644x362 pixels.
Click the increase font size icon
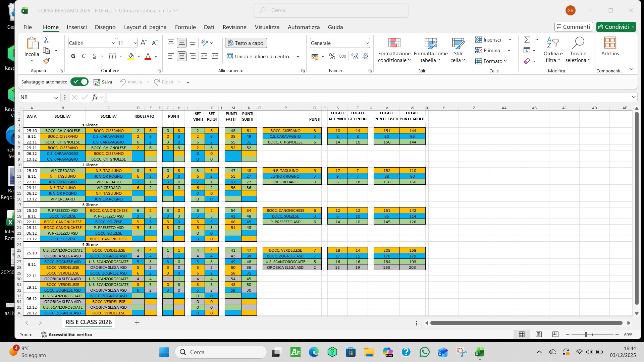(x=144, y=43)
